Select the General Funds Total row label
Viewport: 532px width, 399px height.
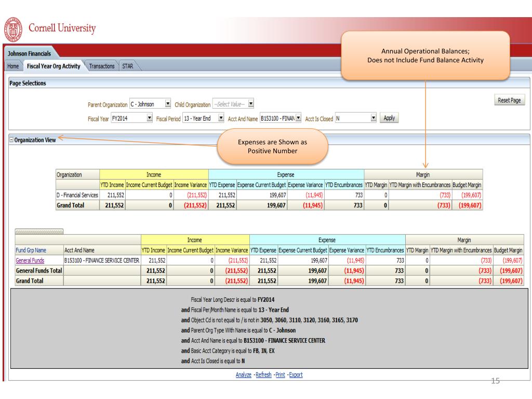click(x=39, y=270)
